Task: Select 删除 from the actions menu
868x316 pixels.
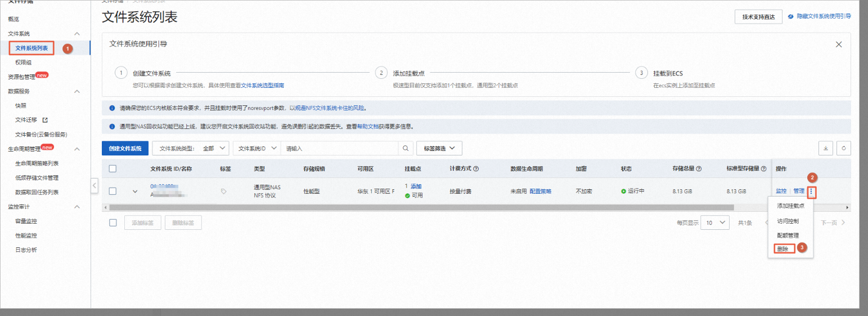Action: coord(783,249)
